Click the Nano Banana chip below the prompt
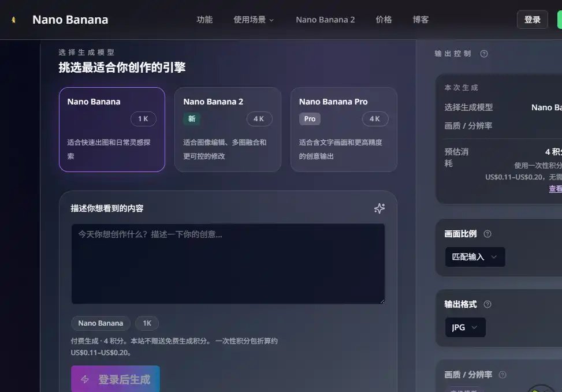The height and width of the screenshot is (392, 562). click(x=101, y=323)
